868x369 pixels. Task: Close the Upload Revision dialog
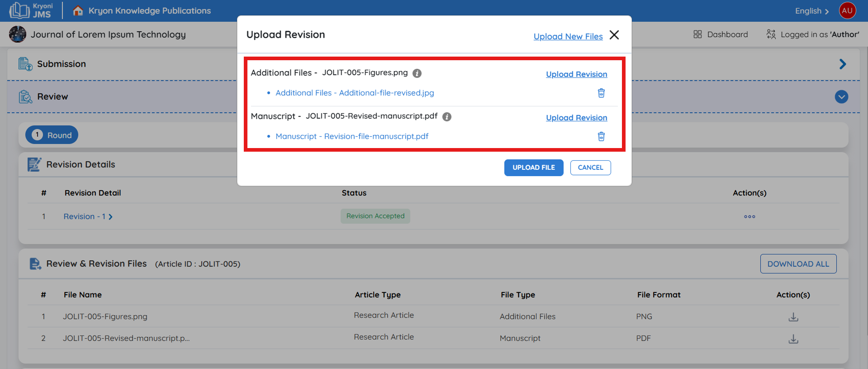(x=614, y=35)
